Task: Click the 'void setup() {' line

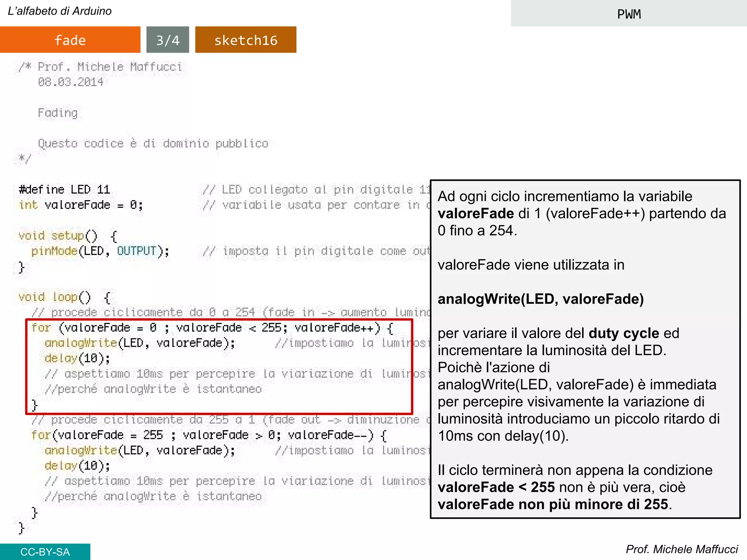Action: tap(68, 236)
